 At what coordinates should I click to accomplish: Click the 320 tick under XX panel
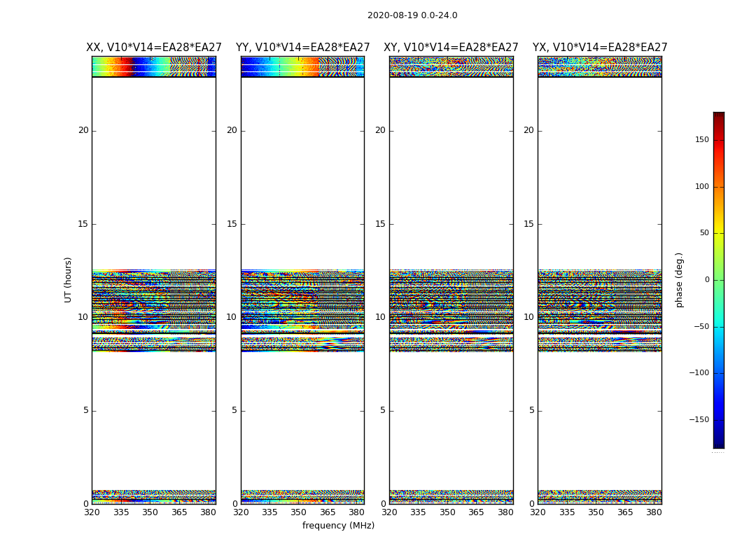[92, 512]
